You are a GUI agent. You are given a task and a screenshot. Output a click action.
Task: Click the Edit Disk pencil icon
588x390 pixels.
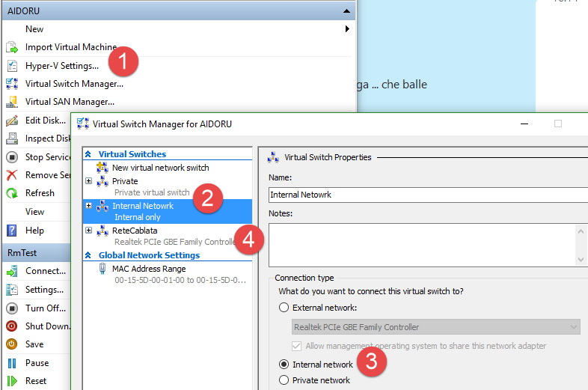coord(12,121)
